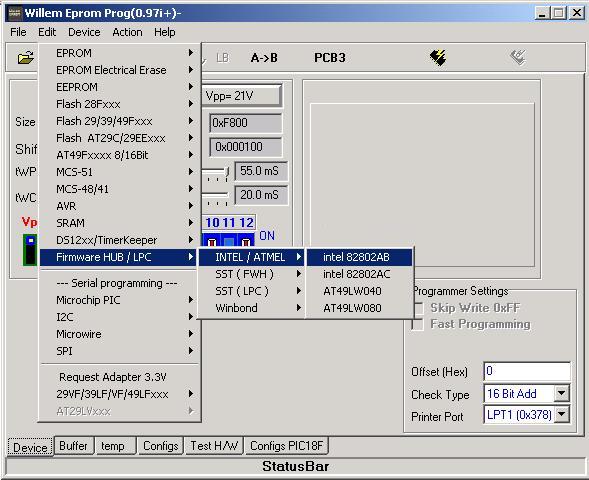Open the Edit menu
The image size is (589, 480).
(47, 32)
